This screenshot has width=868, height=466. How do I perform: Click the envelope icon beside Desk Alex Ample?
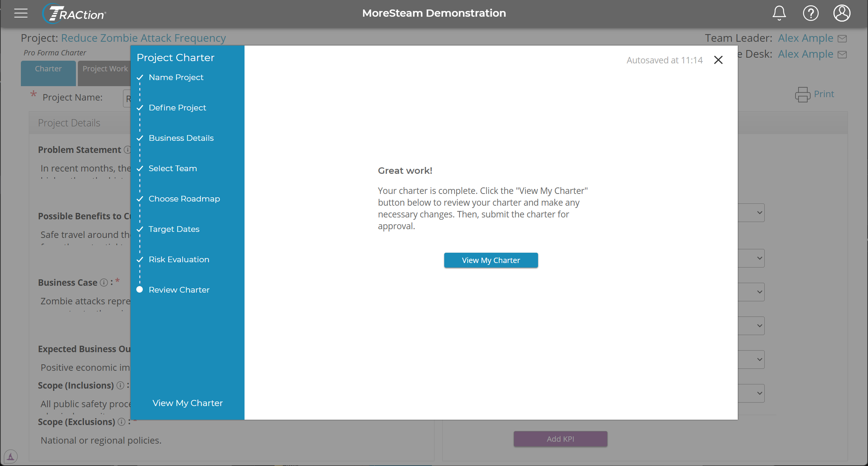[x=842, y=54]
